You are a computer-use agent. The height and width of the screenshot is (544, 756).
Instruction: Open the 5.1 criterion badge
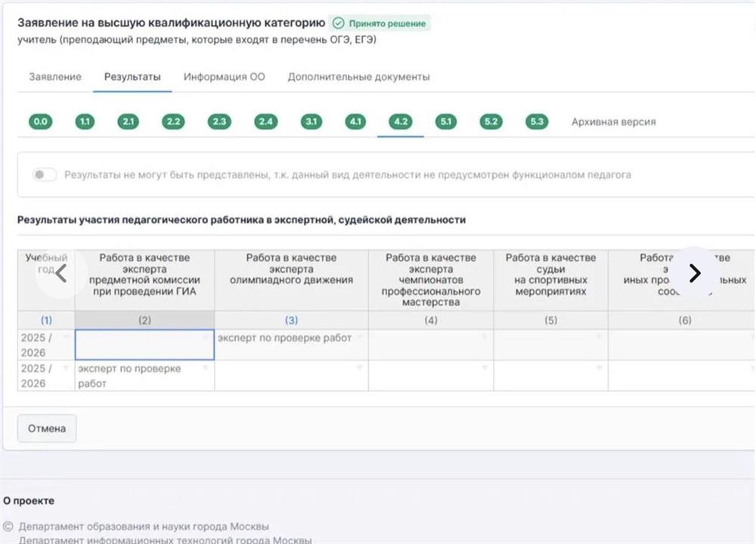point(445,122)
